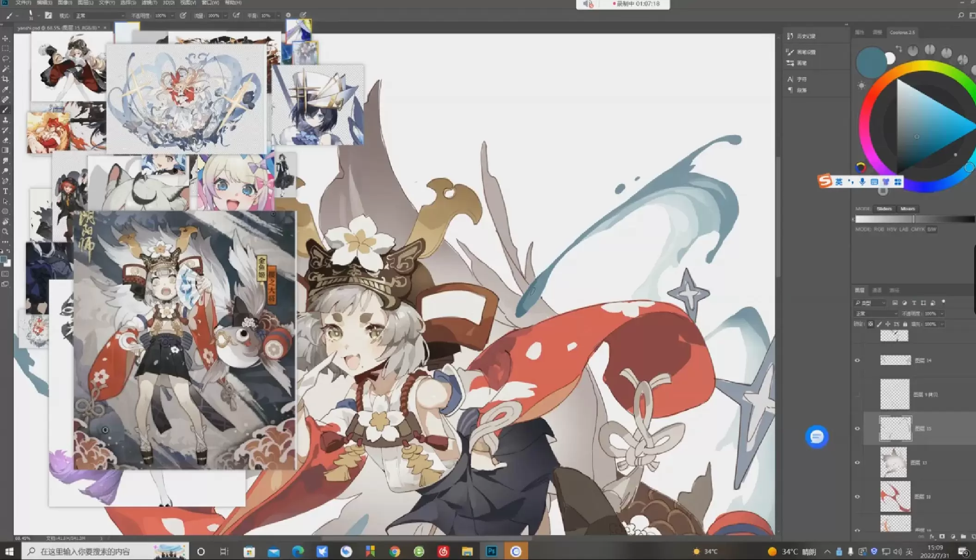Viewport: 976px width, 560px height.
Task: Click the Mixers mode button
Action: tap(908, 209)
